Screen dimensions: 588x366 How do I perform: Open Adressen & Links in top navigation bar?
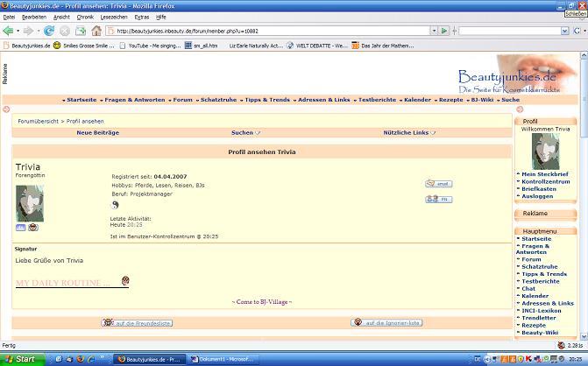click(x=324, y=100)
